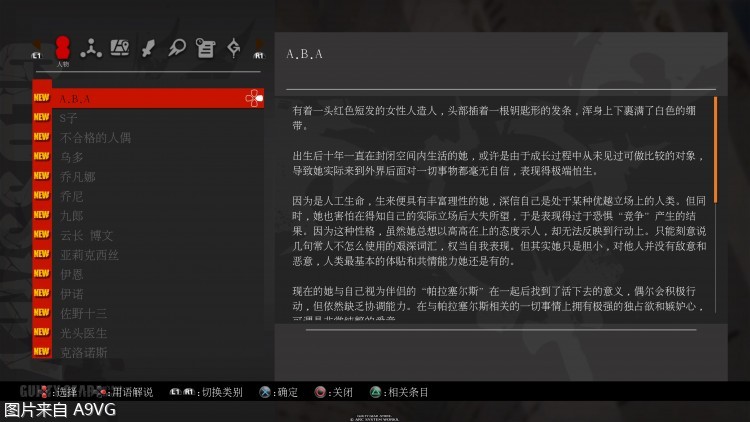The height and width of the screenshot is (422, 750).
Task: Click the paragraph starting 有着一头红色短发
Action: click(494, 118)
